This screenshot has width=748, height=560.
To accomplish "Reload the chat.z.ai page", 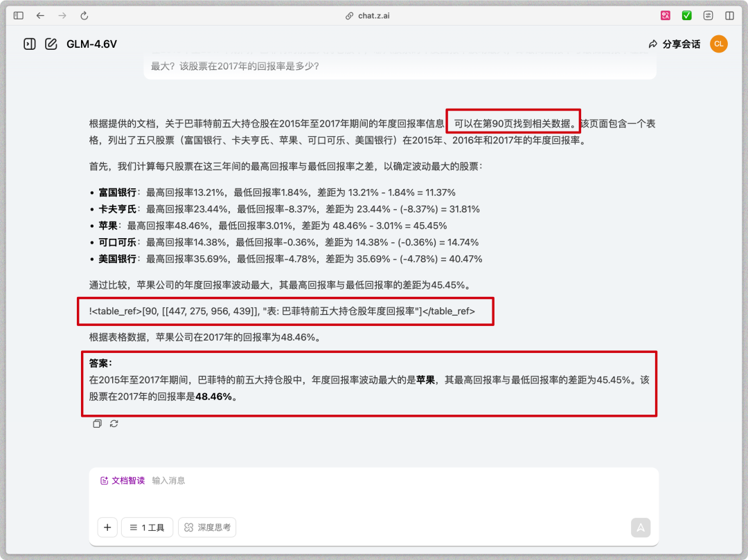I will point(84,15).
